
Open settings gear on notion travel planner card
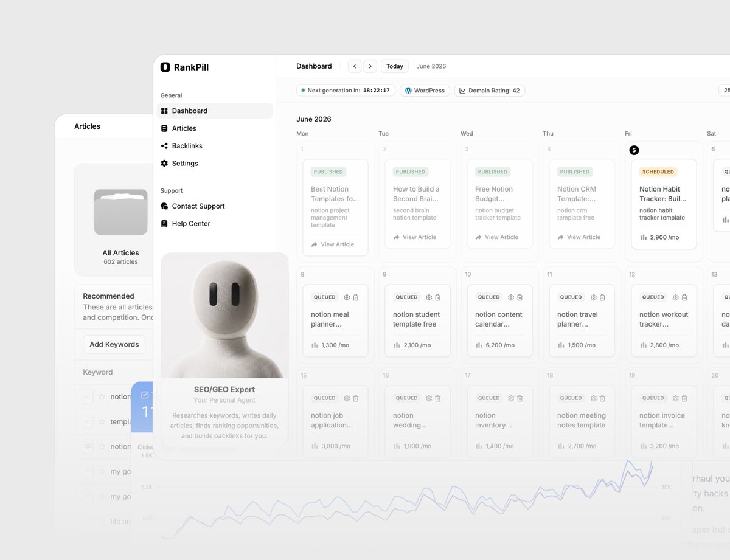pos(593,297)
